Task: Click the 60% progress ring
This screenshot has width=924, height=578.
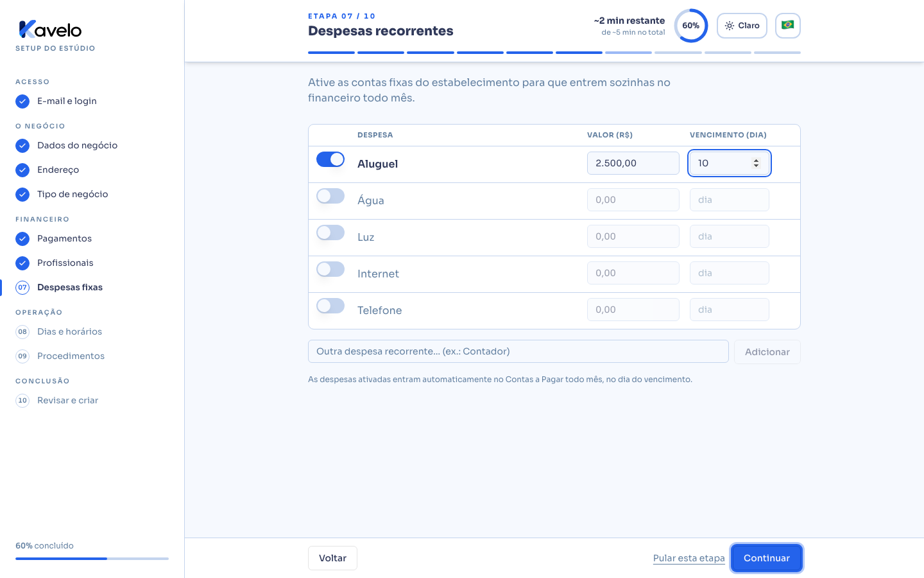Action: [x=691, y=26]
